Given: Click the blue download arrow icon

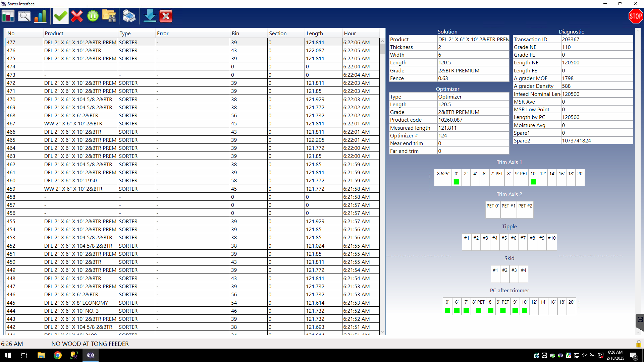Looking at the screenshot, I should (150, 16).
